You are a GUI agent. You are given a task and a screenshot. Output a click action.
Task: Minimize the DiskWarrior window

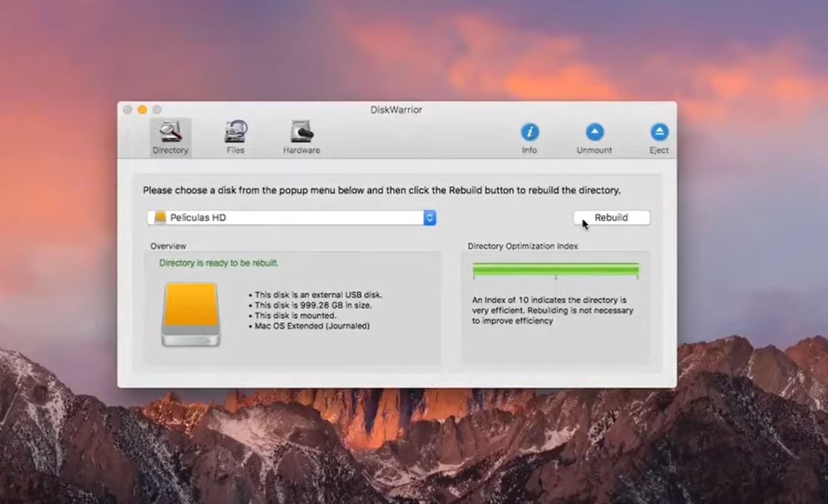point(142,110)
